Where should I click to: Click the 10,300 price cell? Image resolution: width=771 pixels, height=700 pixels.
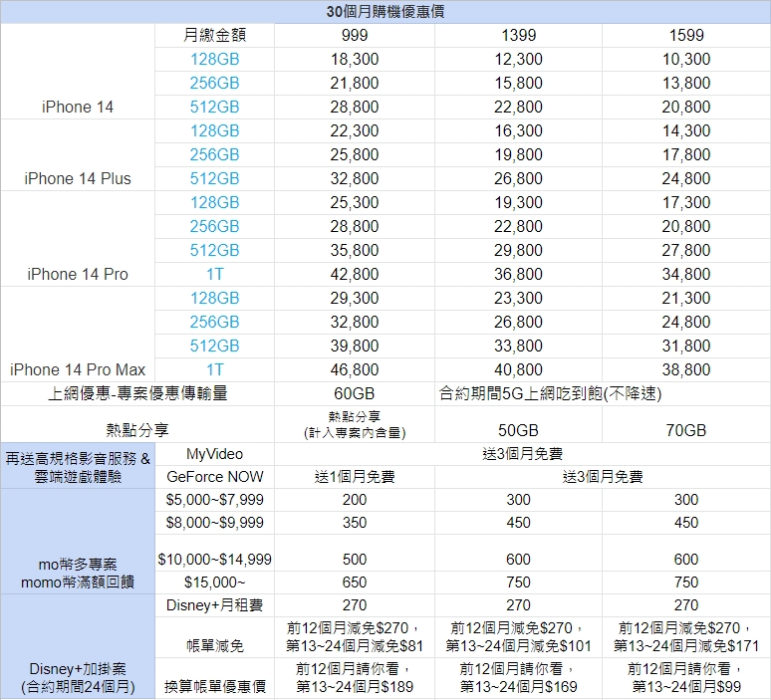(x=686, y=60)
